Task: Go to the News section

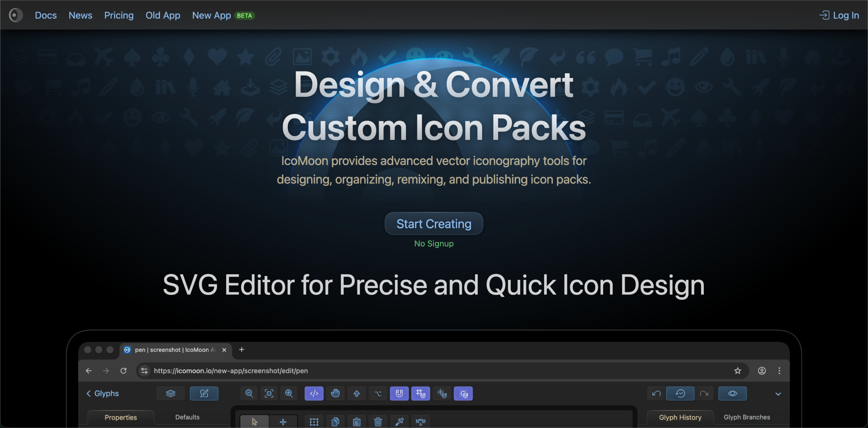Action: point(80,15)
